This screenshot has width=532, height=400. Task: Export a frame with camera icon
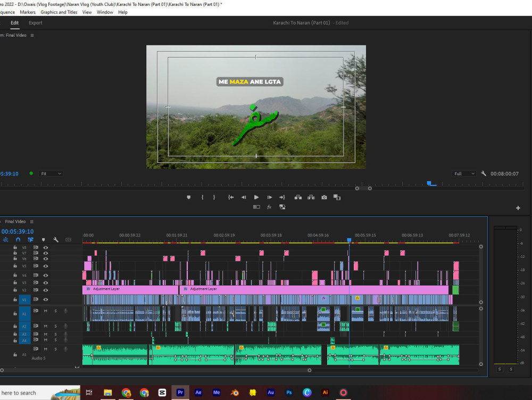(x=324, y=197)
